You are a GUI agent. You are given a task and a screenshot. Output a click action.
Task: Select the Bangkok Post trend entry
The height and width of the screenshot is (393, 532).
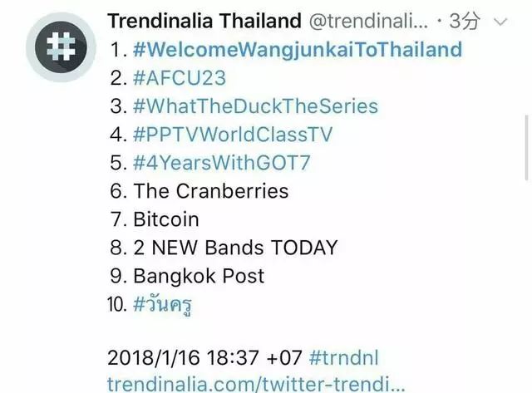tap(199, 276)
